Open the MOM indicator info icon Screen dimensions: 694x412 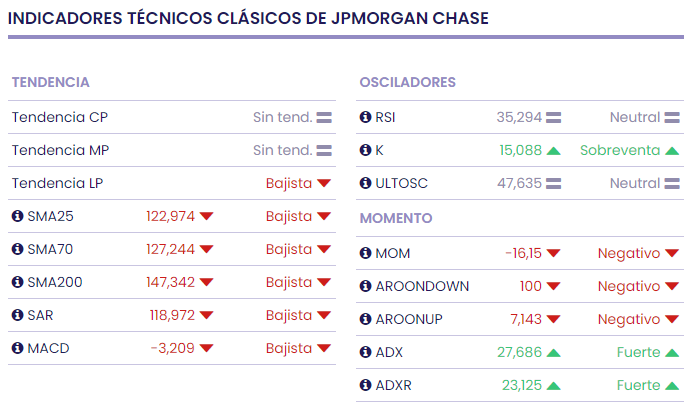pyautogui.click(x=365, y=253)
